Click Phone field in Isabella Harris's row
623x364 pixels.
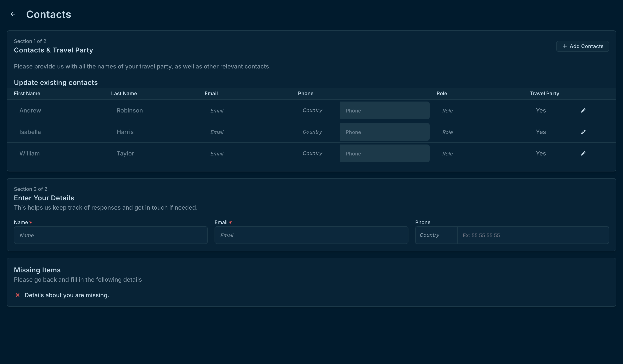tap(384, 132)
